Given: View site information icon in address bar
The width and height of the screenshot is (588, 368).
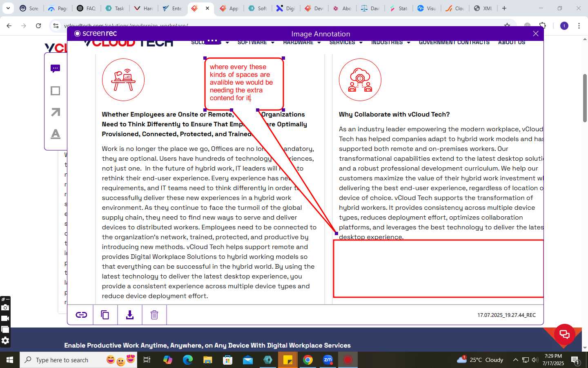Looking at the screenshot, I should (x=56, y=26).
